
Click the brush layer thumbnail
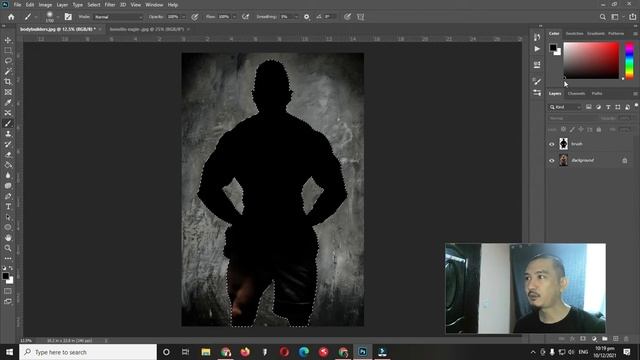(563, 144)
